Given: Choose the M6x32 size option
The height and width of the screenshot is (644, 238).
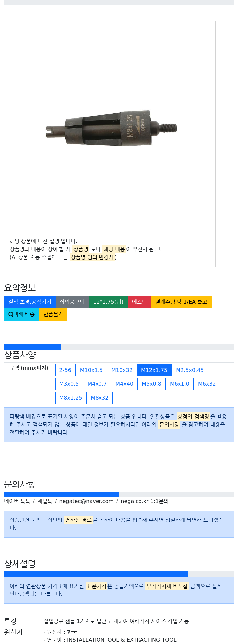Looking at the screenshot, I should (x=207, y=384).
